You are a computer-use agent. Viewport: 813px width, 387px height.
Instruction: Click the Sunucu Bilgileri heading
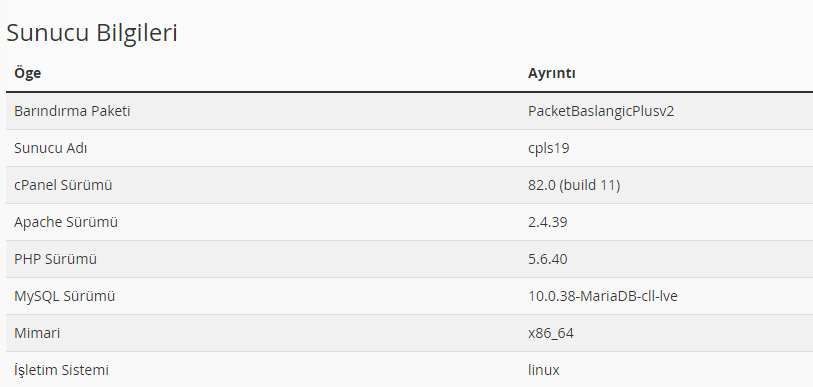[x=92, y=33]
